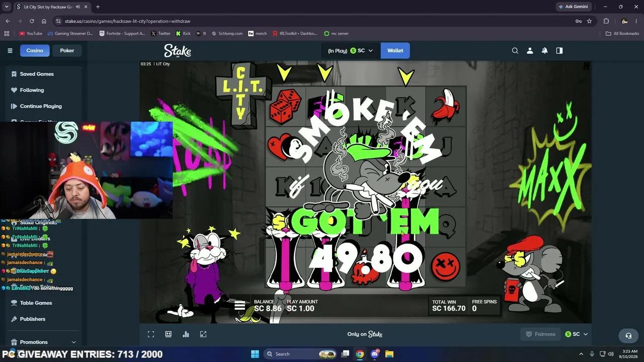
Task: Open the live stats chart icon
Action: [x=186, y=334]
